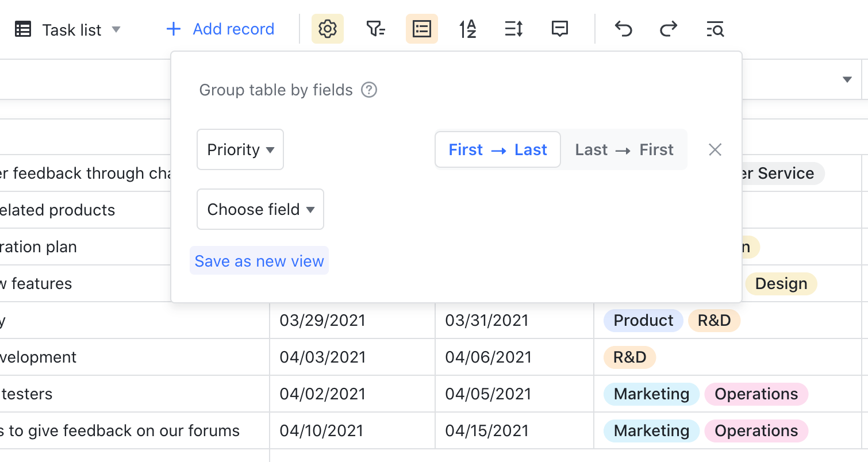Click the 03/29/2021 date cell

pos(352,320)
